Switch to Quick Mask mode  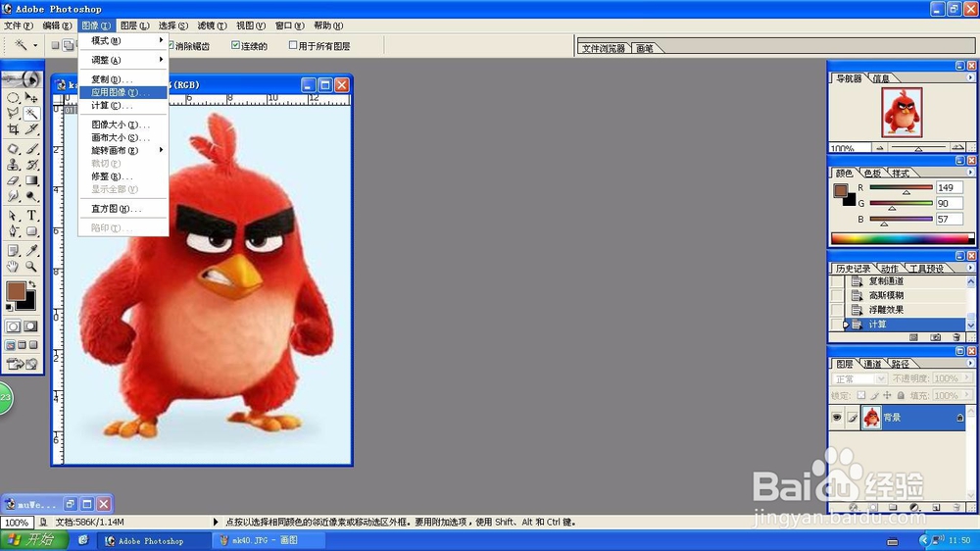click(30, 326)
